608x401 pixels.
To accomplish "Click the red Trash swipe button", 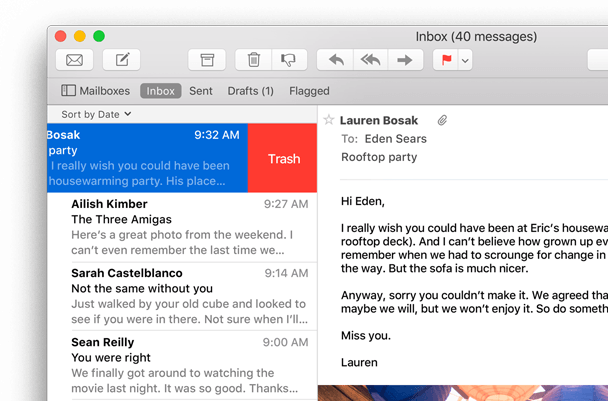I will click(283, 158).
